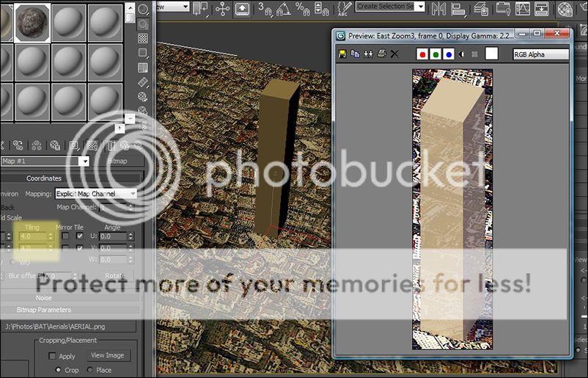This screenshot has height=378, width=588.
Task: Open the Mapping type dropdown
Action: [x=96, y=194]
